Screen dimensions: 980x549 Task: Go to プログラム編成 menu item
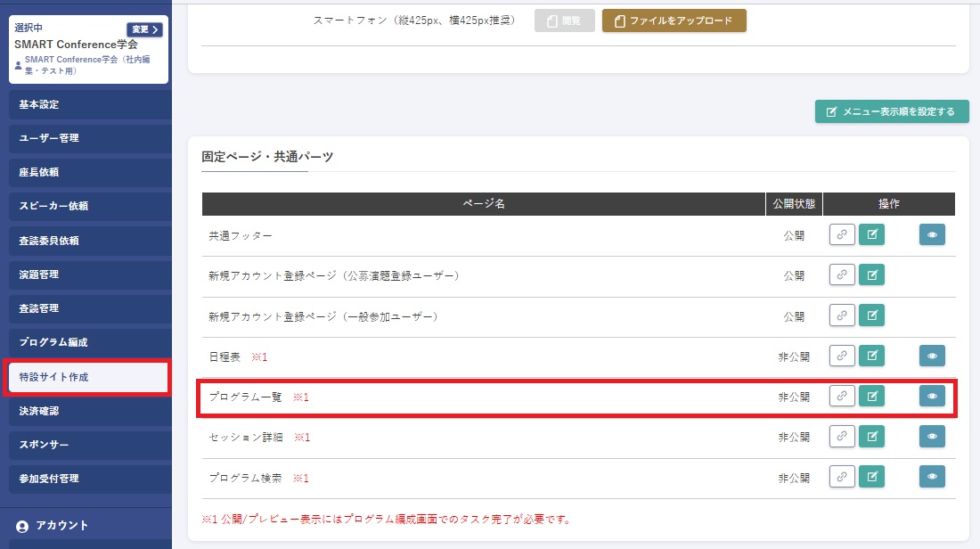(x=86, y=342)
